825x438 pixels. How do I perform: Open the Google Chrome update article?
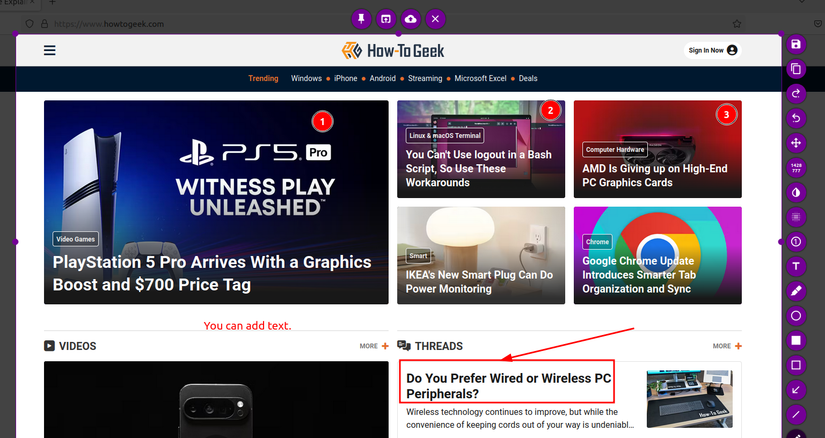[x=639, y=275]
